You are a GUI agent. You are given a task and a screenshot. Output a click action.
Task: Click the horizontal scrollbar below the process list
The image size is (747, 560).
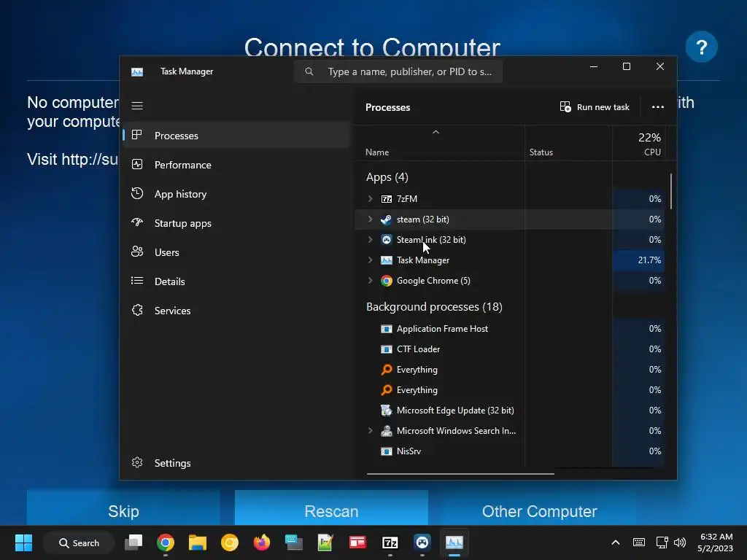click(x=460, y=474)
